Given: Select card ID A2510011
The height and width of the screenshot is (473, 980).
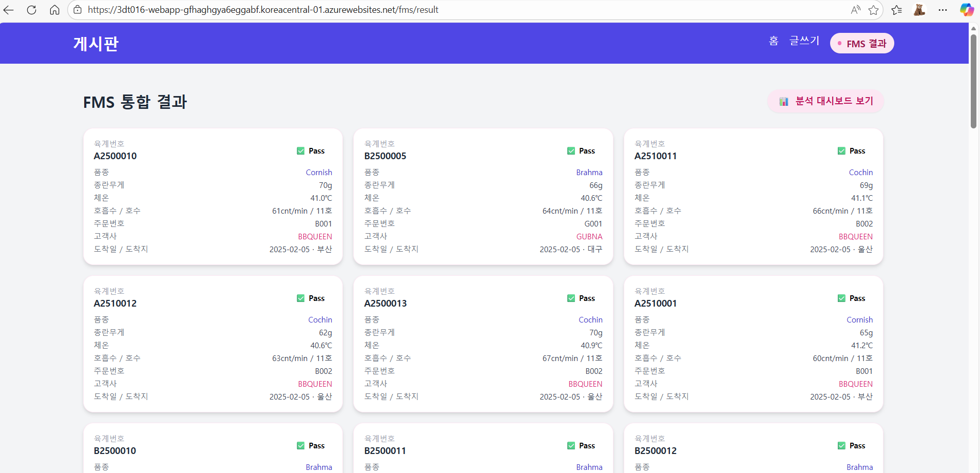Looking at the screenshot, I should (x=656, y=156).
